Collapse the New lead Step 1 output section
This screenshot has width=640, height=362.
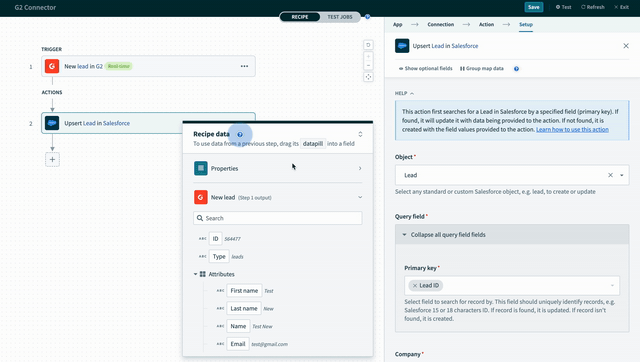[360, 197]
